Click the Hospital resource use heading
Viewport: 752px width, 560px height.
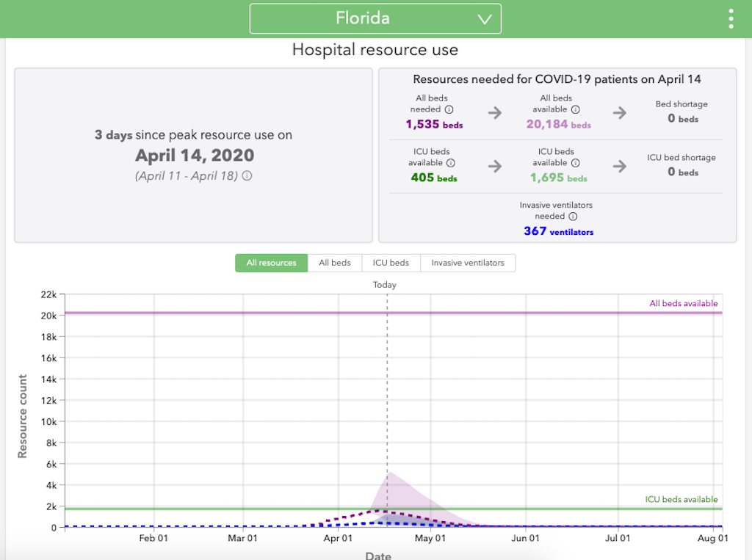(x=375, y=50)
